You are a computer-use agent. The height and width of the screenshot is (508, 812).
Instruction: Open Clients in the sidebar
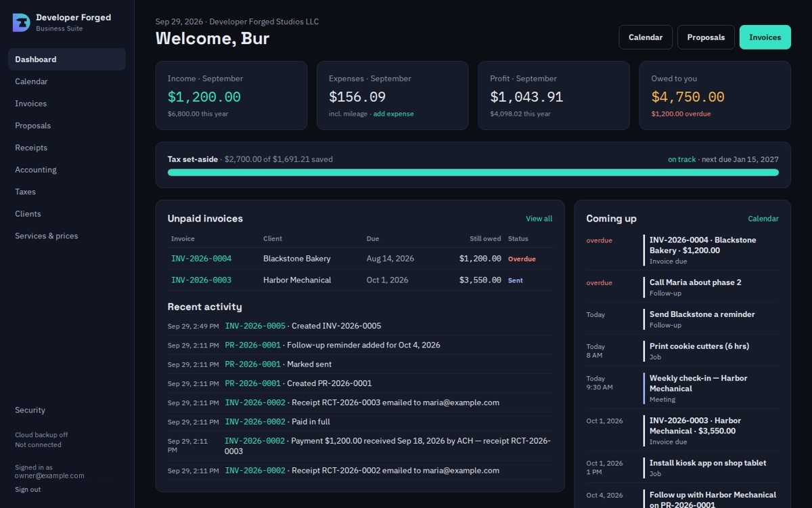click(67, 213)
